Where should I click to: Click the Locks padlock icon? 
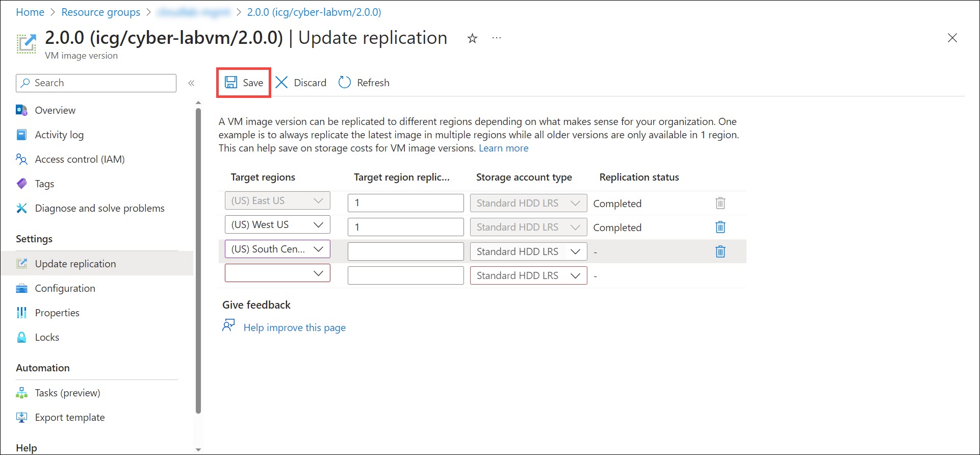coord(21,337)
